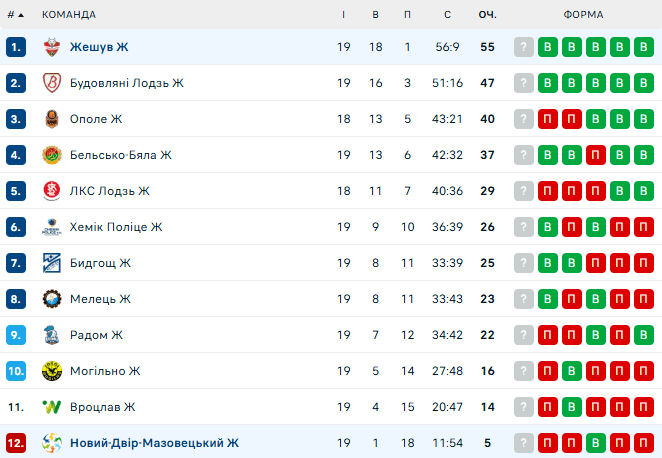Sort standings by В wins column

click(x=375, y=15)
